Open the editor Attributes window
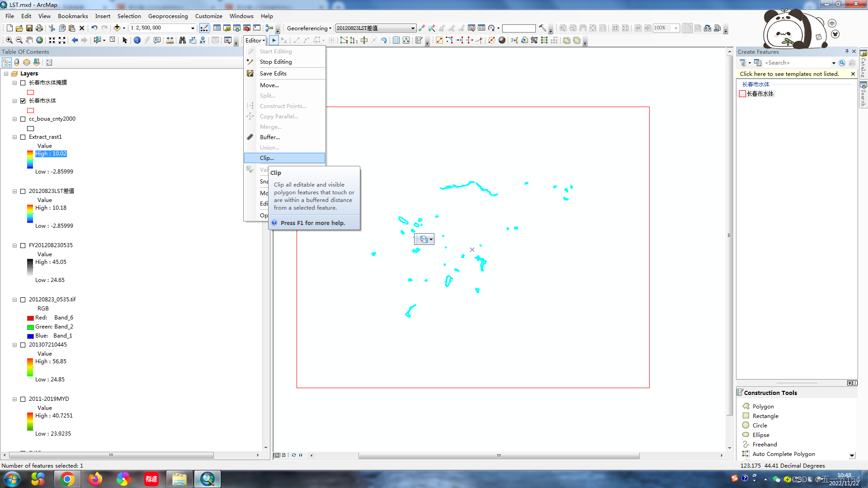The image size is (868, 488). coord(396,40)
